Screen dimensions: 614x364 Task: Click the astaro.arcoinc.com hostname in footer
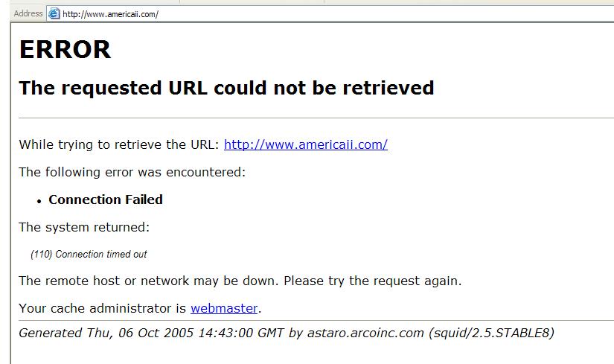click(365, 333)
